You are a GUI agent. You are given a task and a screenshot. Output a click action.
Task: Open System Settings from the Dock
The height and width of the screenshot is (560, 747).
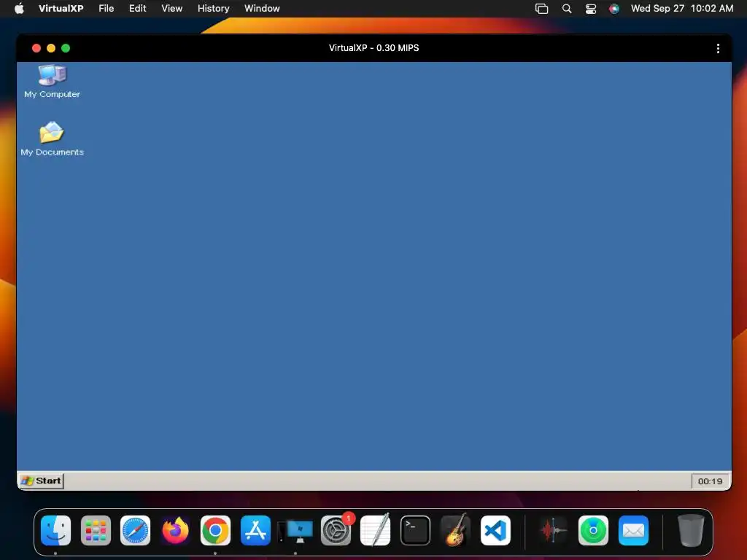(x=336, y=530)
